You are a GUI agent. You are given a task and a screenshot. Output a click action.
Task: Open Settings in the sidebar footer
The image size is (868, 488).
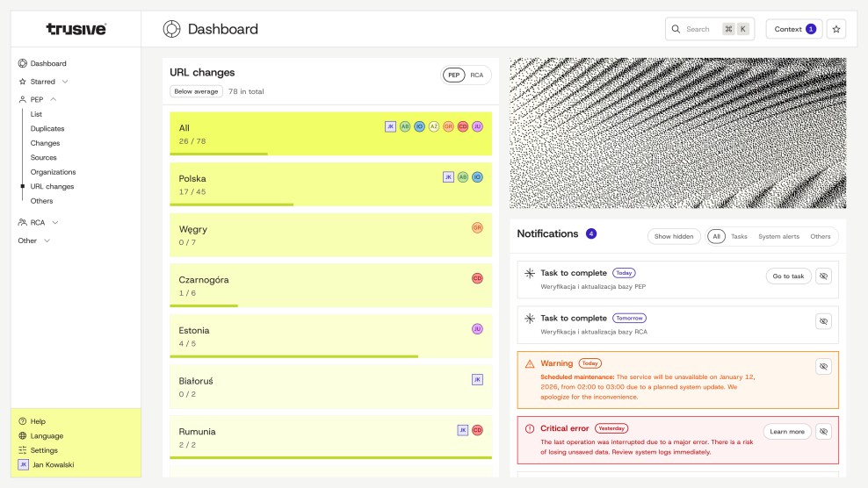coord(44,450)
